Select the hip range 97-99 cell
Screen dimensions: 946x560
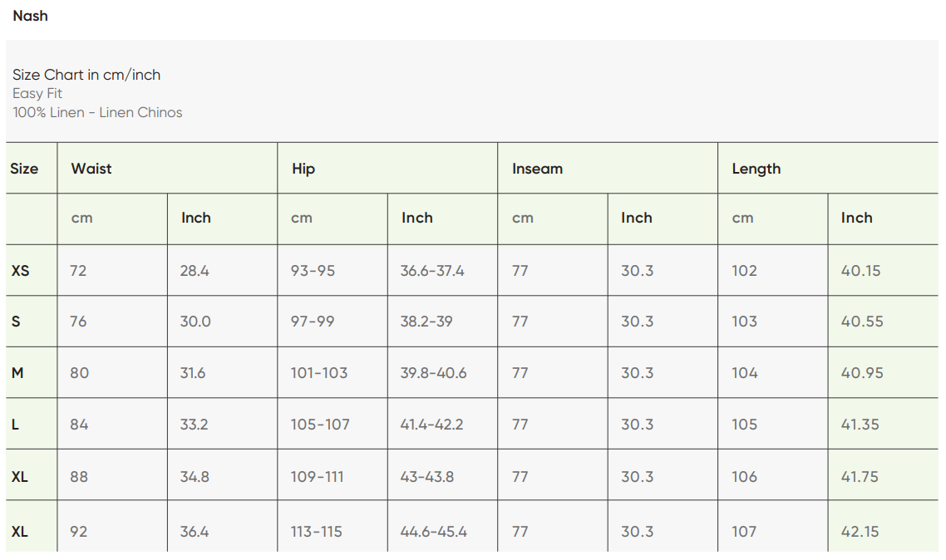tap(313, 322)
